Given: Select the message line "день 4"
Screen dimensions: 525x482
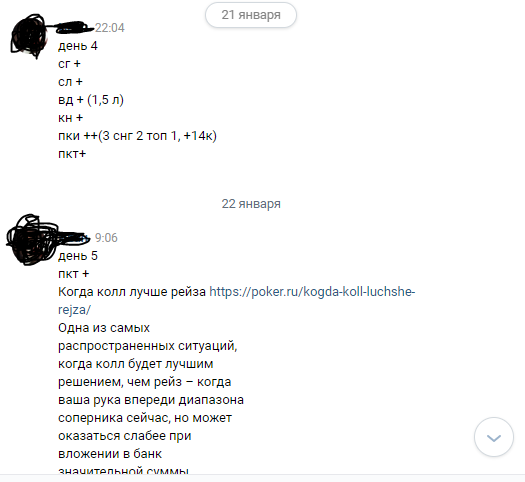Looking at the screenshot, I should 78,46.
